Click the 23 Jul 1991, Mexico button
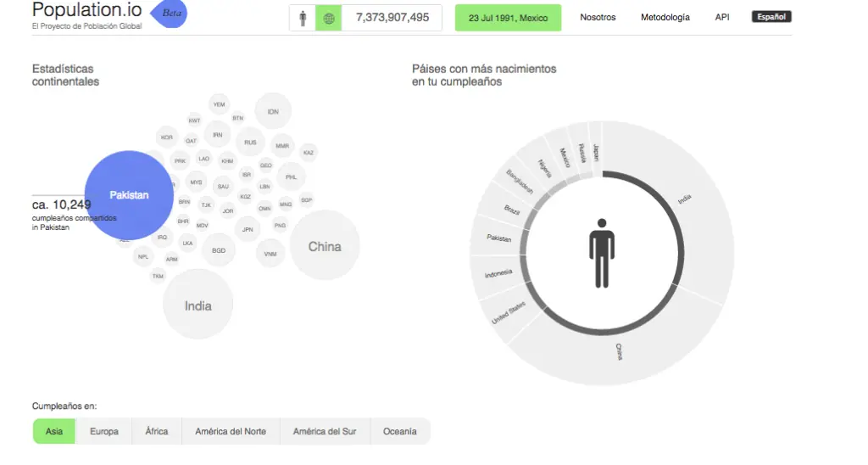 click(509, 18)
